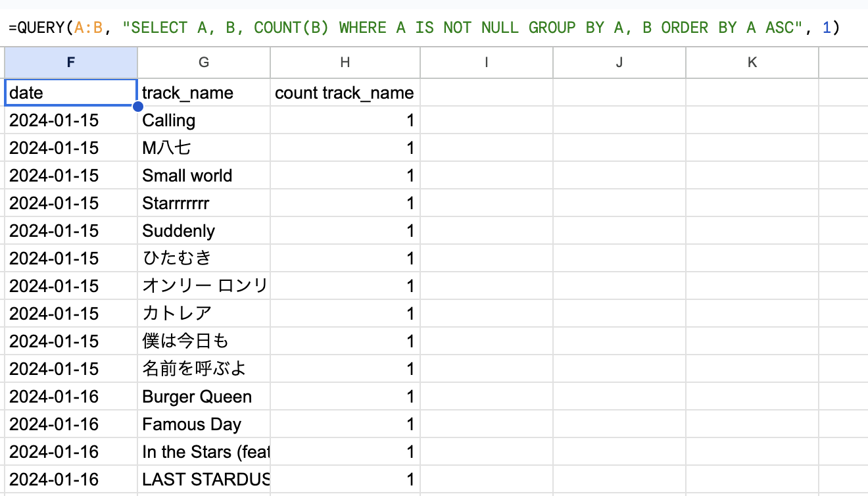This screenshot has height=496, width=868.
Task: Select the count value 1 in 僕は今日も row
Action: [345, 341]
